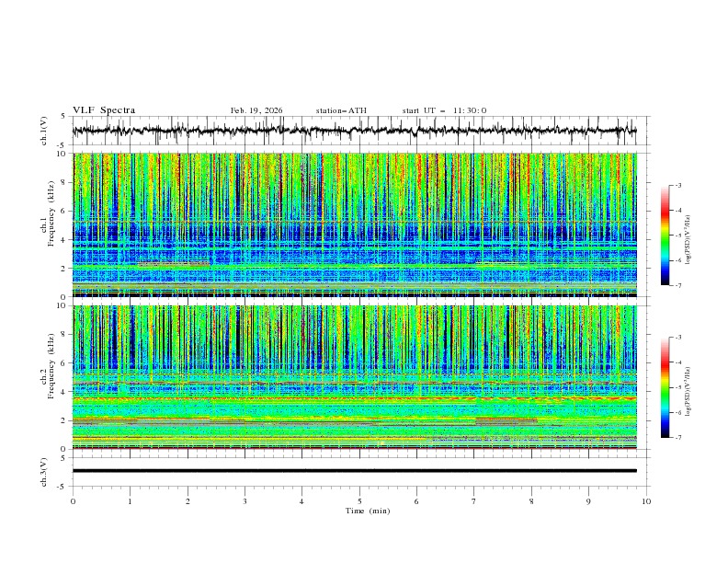728x563 pixels.
Task: Select the Feb. 19, 2026 date label
Action: coord(256,110)
